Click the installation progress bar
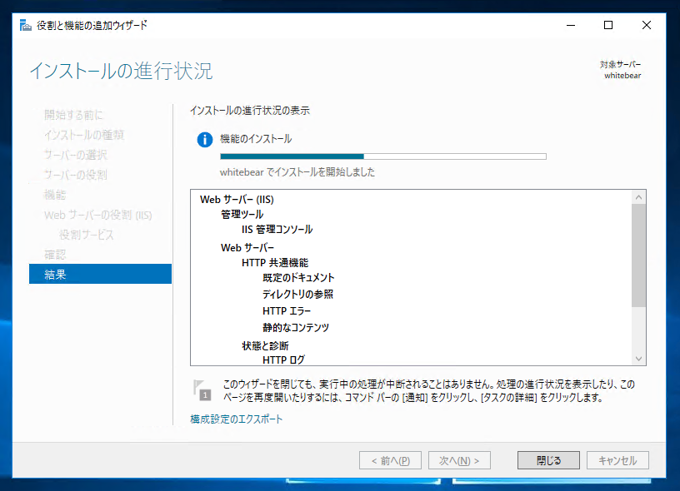This screenshot has height=491, width=680. coord(383,156)
